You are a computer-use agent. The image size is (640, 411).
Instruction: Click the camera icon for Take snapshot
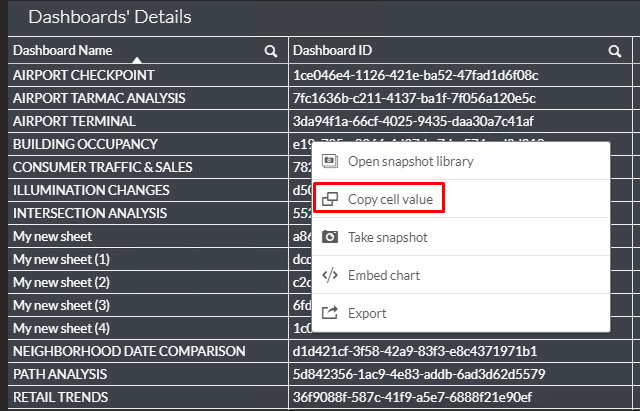pos(330,237)
